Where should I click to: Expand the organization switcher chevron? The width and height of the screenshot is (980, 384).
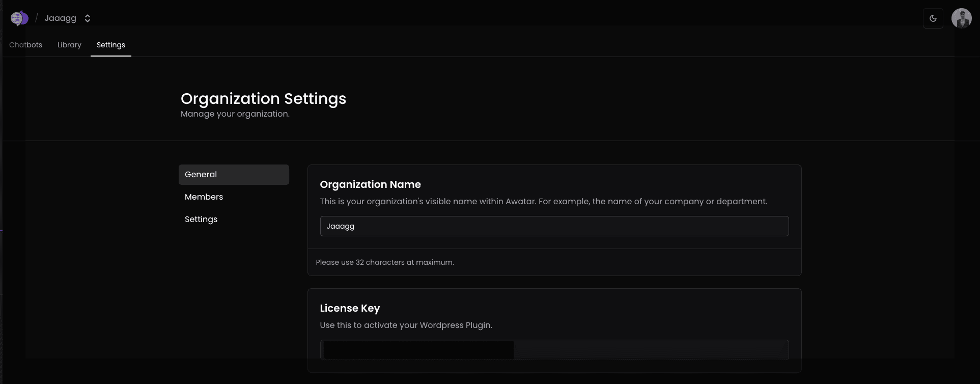(x=88, y=18)
